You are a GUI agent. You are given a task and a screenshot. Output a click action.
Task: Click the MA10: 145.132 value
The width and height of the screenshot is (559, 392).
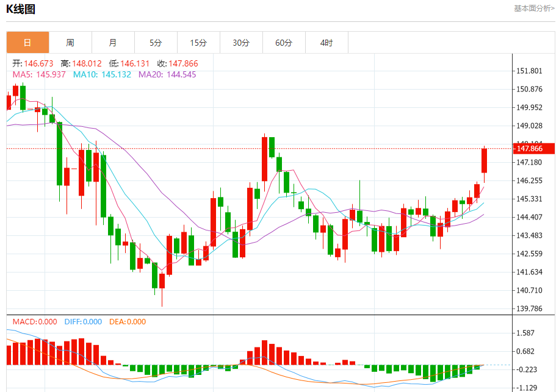pyautogui.click(x=102, y=74)
